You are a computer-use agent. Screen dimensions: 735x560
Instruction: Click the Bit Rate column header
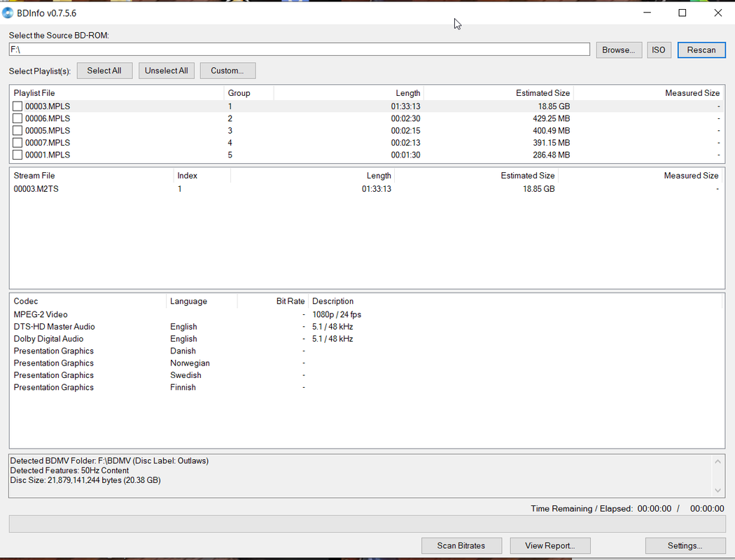coord(273,301)
